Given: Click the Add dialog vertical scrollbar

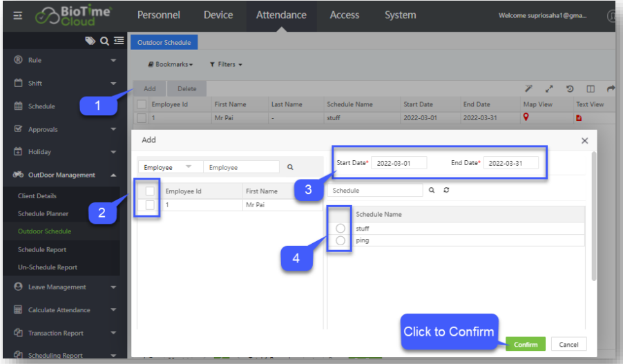Looking at the screenshot, I should click(x=593, y=214).
